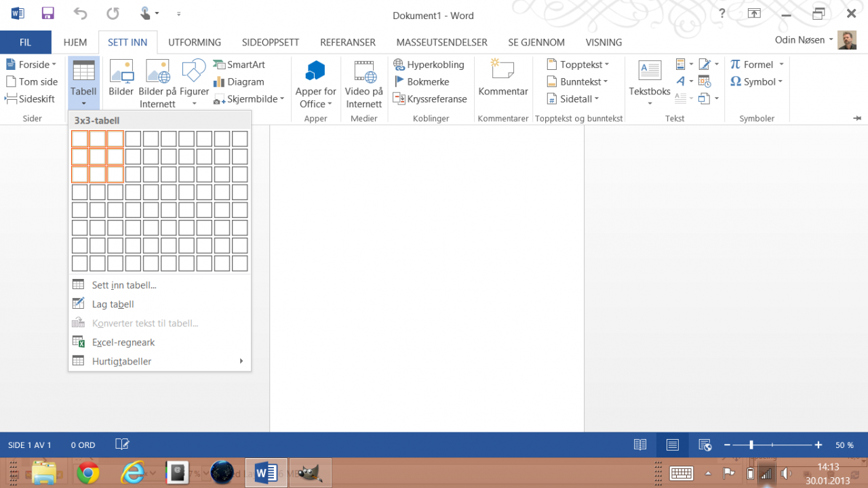Open Formel equation dropdown
868x488 pixels.
coord(757,64)
